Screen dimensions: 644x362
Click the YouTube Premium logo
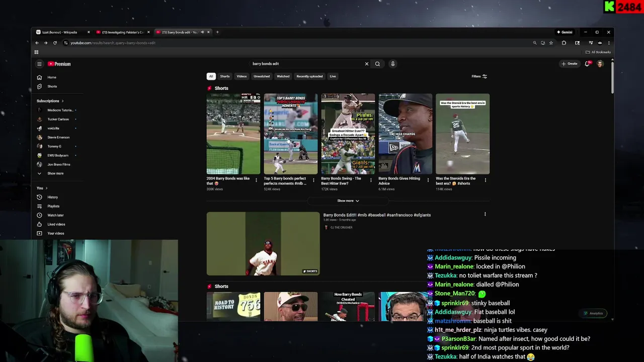pyautogui.click(x=59, y=64)
